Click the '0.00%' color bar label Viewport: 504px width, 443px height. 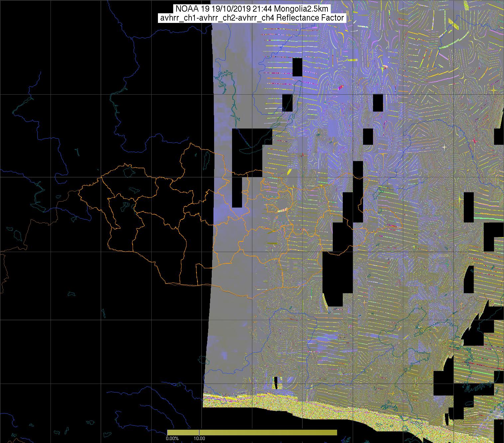(x=172, y=439)
